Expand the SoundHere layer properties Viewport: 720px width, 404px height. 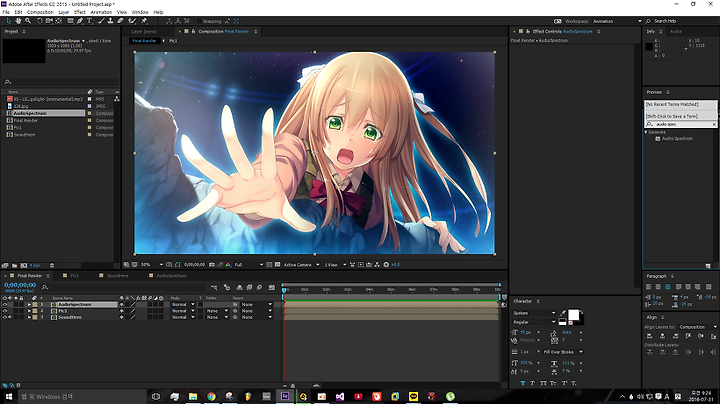coord(29,317)
